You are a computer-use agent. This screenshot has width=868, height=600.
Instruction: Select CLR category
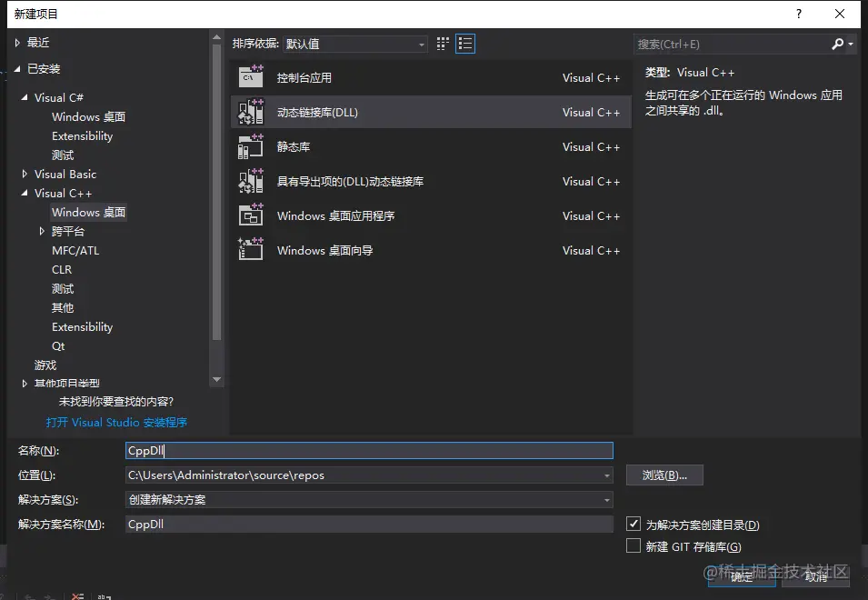click(x=62, y=270)
